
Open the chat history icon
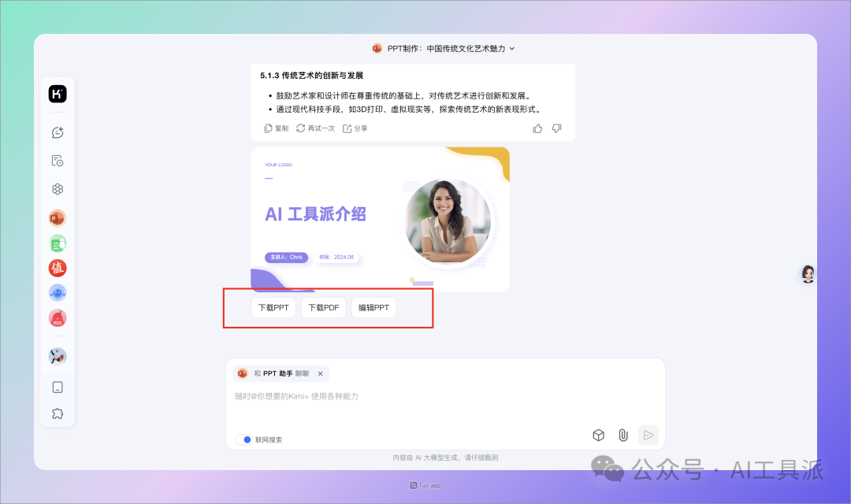tap(58, 161)
